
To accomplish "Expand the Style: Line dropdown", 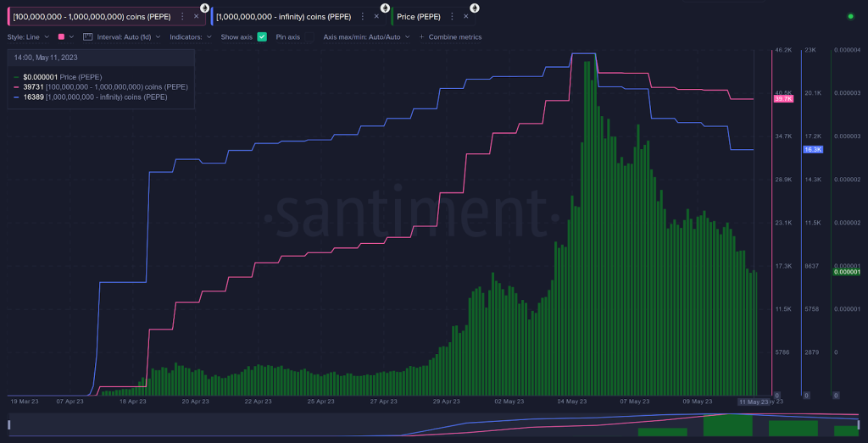I will tap(28, 37).
